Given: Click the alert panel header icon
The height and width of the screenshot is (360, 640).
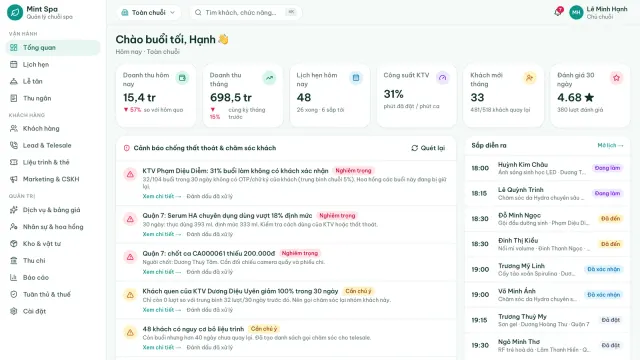Looking at the screenshot, I should pyautogui.click(x=127, y=148).
